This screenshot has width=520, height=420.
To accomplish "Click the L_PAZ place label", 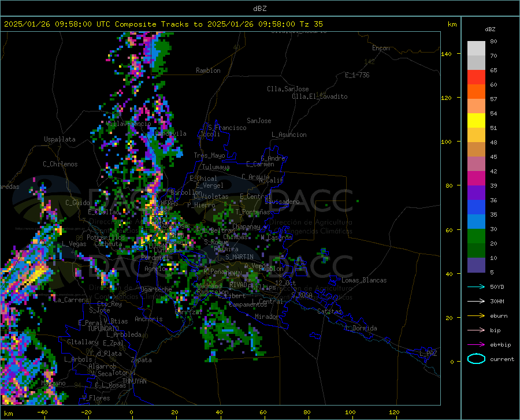I will (428, 354).
